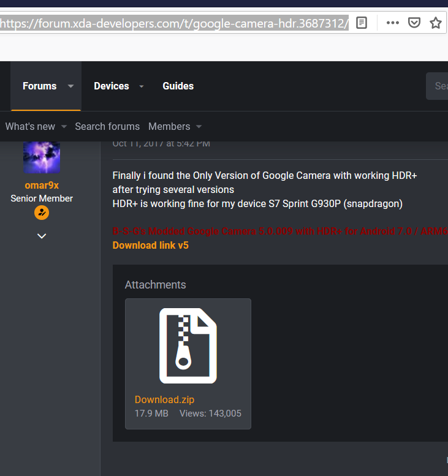The width and height of the screenshot is (448, 476).
Task: Open the Devices menu
Action: point(112,86)
